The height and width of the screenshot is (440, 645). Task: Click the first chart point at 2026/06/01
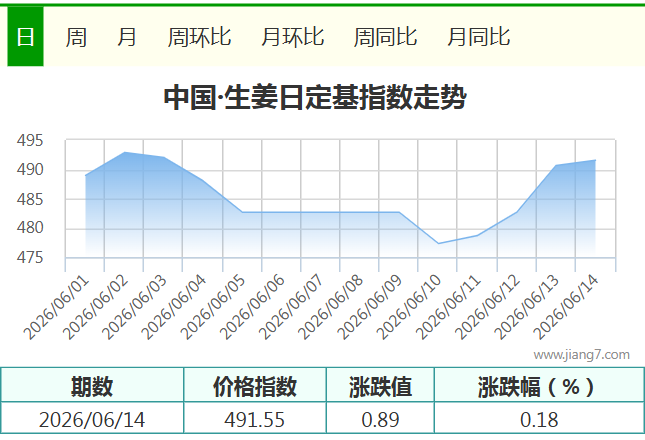click(x=86, y=176)
